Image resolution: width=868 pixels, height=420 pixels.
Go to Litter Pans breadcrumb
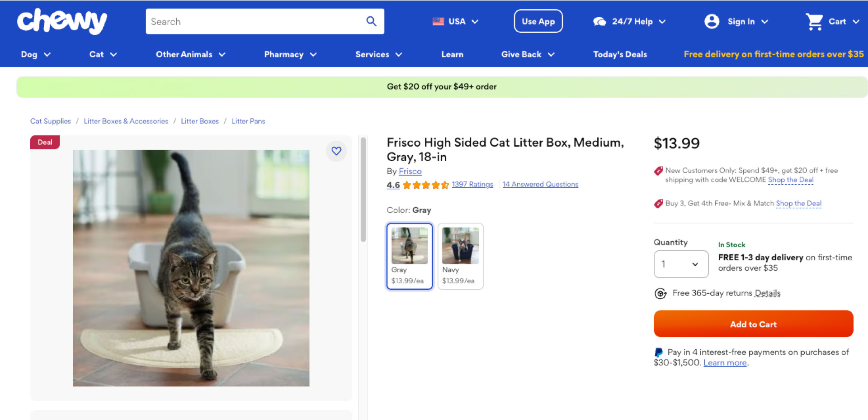tap(248, 121)
